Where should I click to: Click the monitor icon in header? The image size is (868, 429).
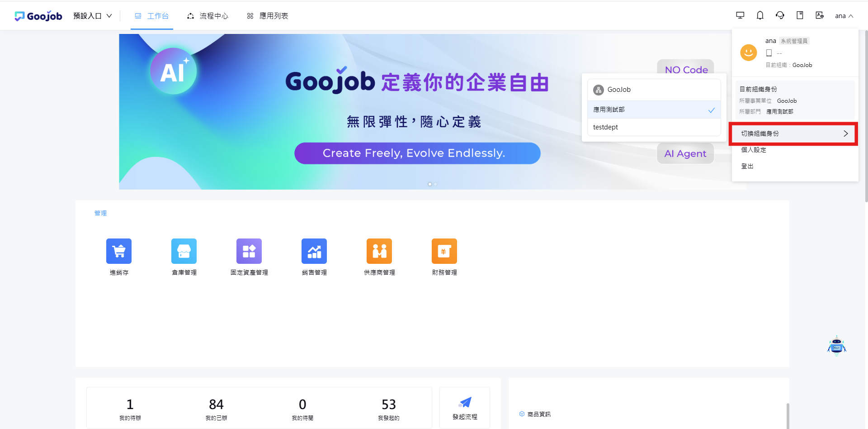click(x=740, y=15)
